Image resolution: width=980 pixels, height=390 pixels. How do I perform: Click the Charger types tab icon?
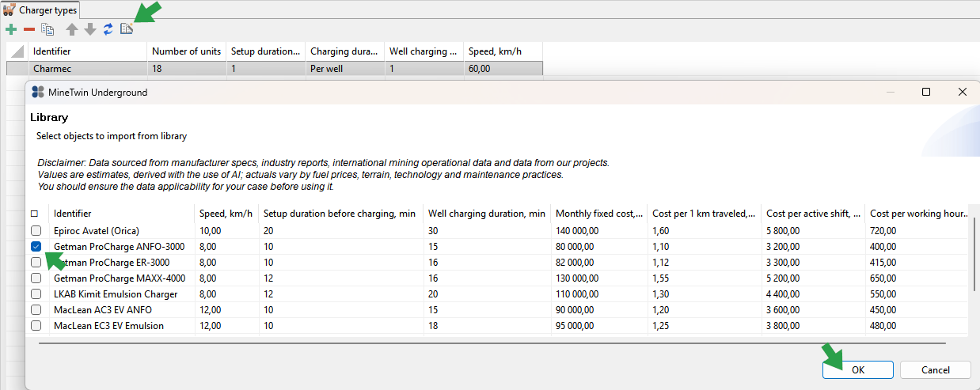[x=9, y=10]
